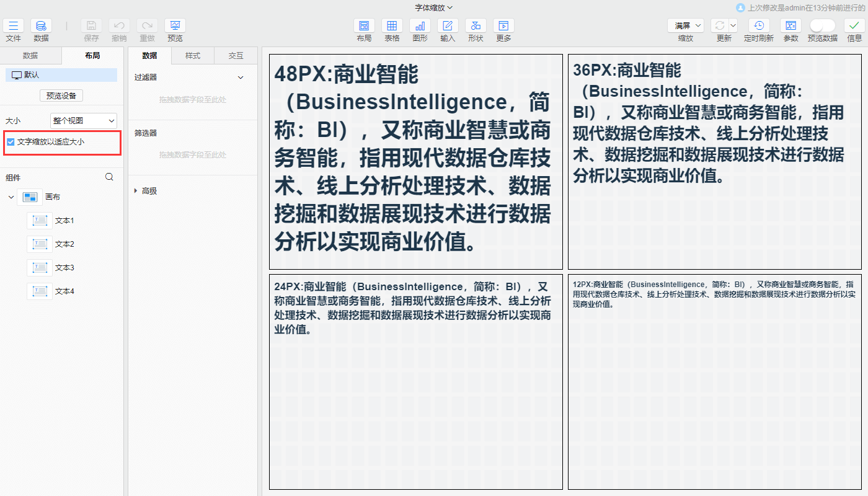Collapse the 画布 tree node
868x496 pixels.
[11, 197]
